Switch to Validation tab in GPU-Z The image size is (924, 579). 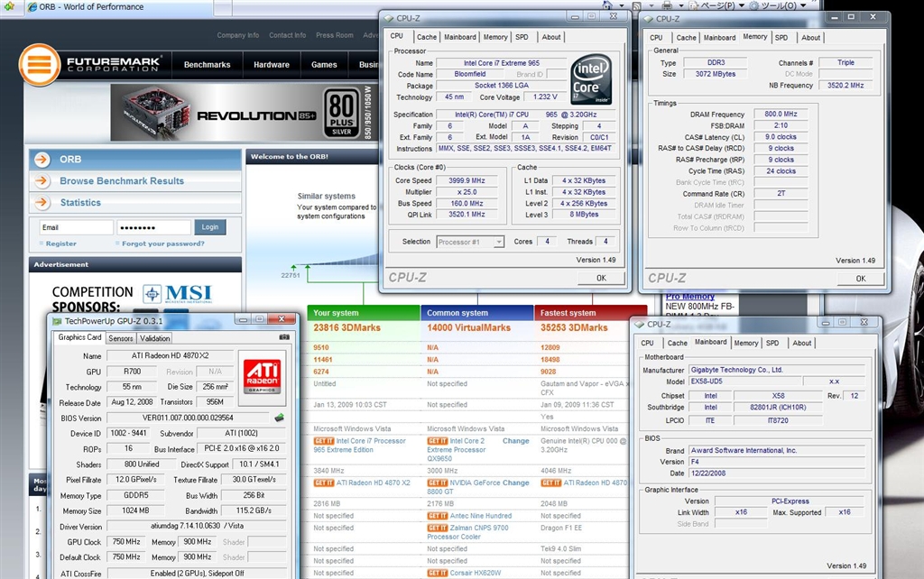coord(154,338)
